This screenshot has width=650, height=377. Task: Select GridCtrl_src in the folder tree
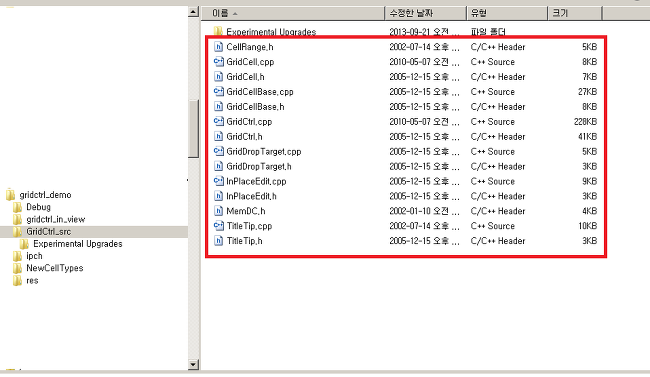click(49, 231)
